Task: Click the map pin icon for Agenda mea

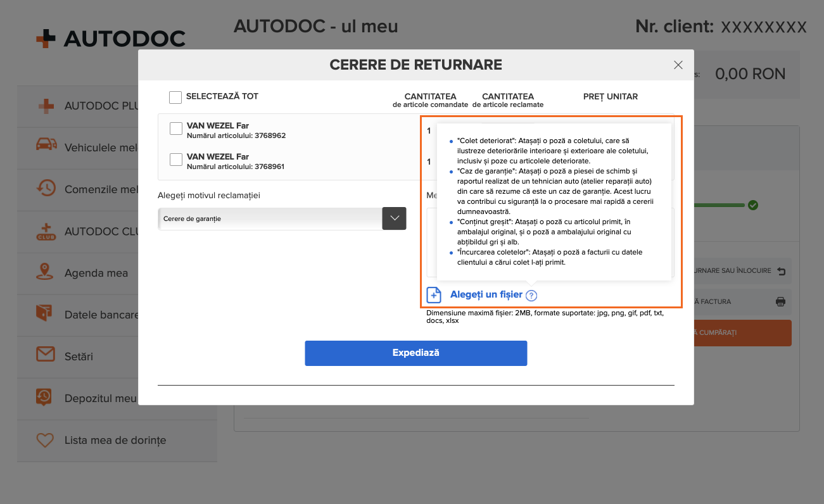Action: coord(46,272)
